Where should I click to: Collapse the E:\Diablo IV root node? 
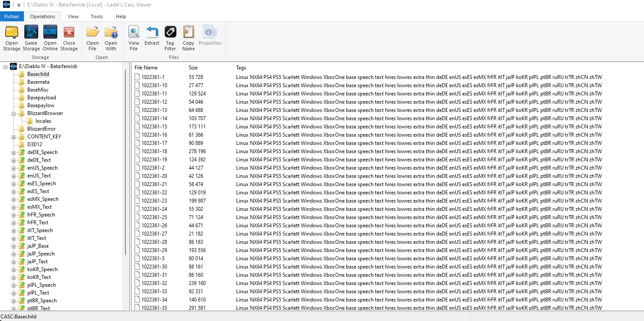coord(6,66)
